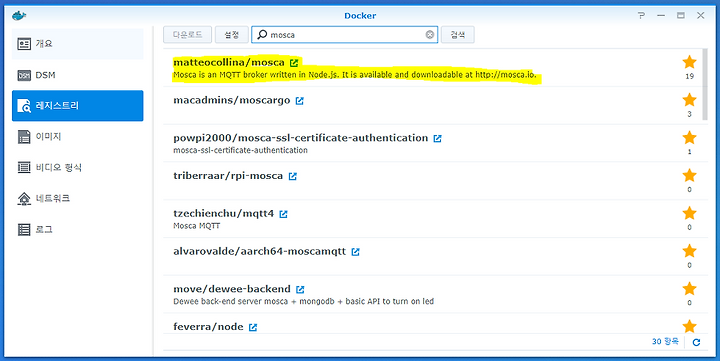
Task: Click star icon of alvarovalde/aarch64-moscamqtt
Action: tap(689, 250)
